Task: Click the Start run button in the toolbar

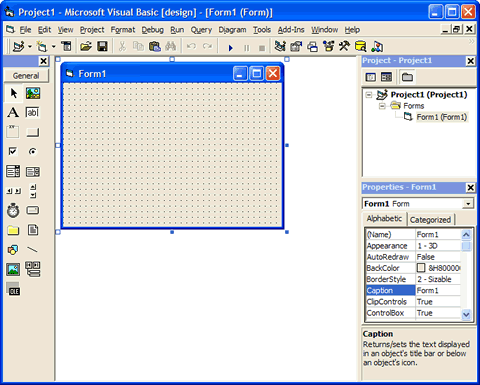Action: point(230,48)
